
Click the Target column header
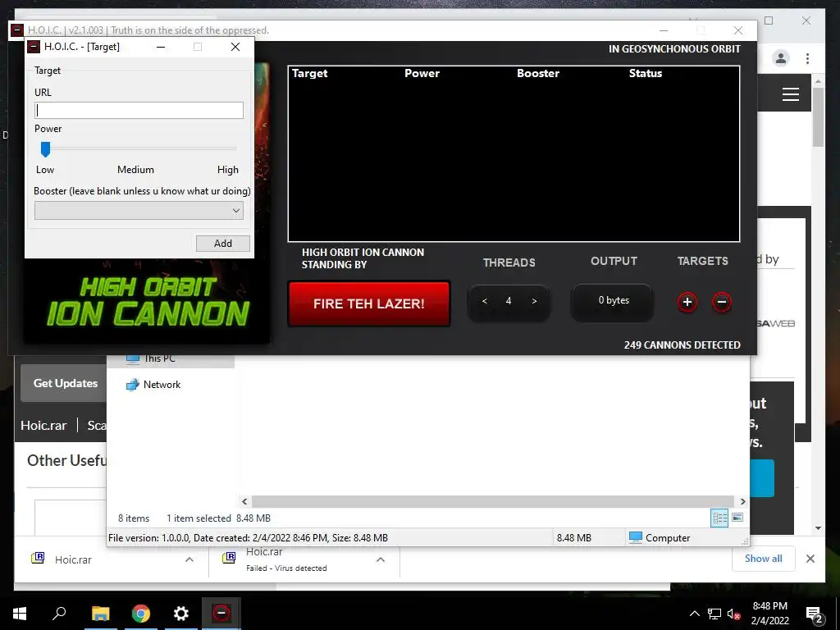tap(309, 73)
